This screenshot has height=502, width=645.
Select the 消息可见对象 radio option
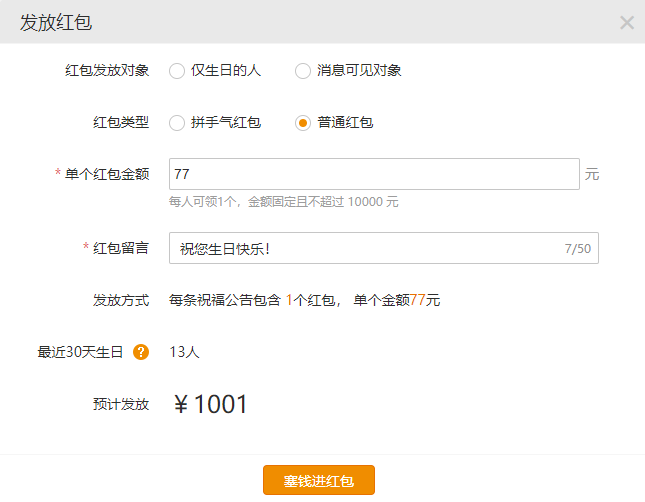(x=303, y=71)
